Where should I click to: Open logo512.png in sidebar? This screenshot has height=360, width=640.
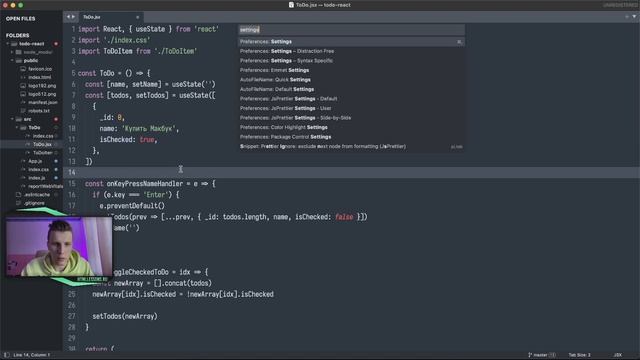(x=42, y=94)
